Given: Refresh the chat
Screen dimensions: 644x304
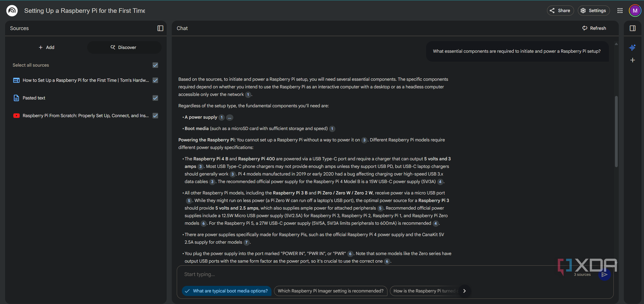Looking at the screenshot, I should point(594,28).
